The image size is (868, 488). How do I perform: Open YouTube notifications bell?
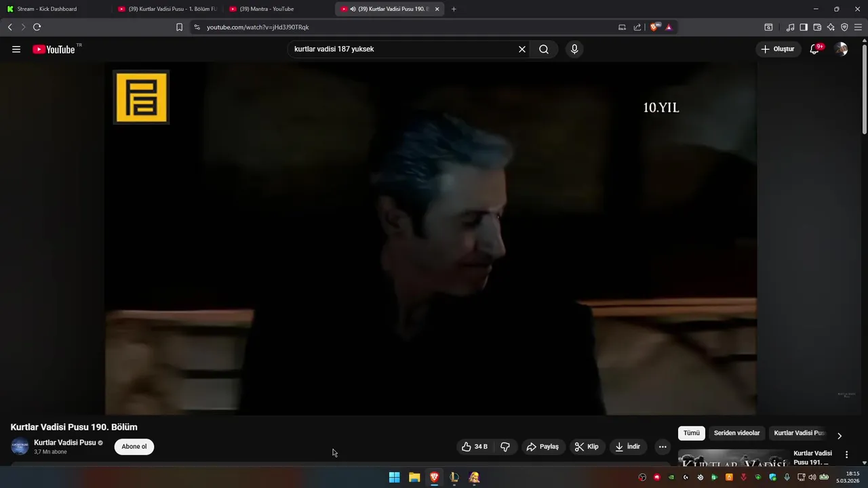coord(815,49)
